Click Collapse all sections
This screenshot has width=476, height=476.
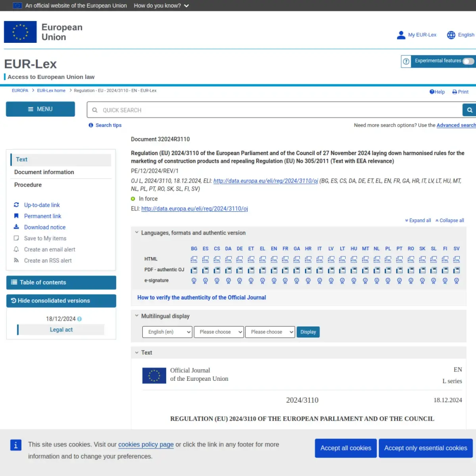coord(450,221)
